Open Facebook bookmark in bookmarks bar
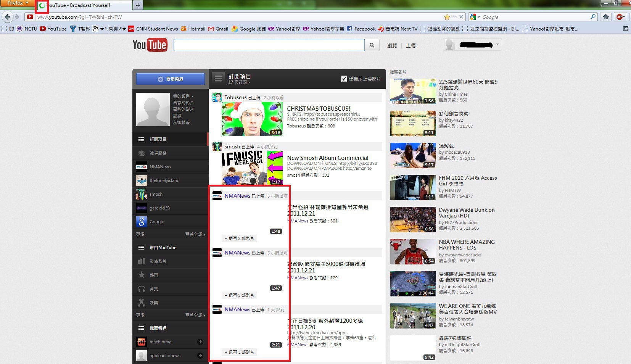631x364 pixels. (x=361, y=29)
